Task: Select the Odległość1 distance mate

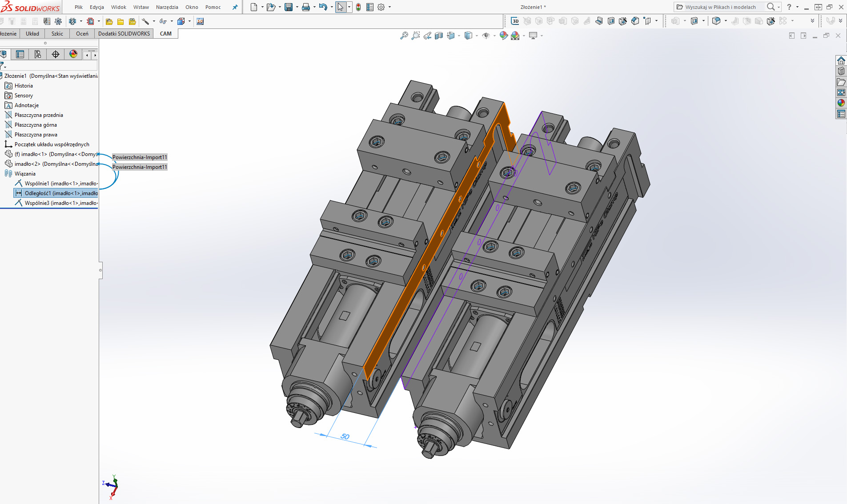Action: (x=56, y=193)
